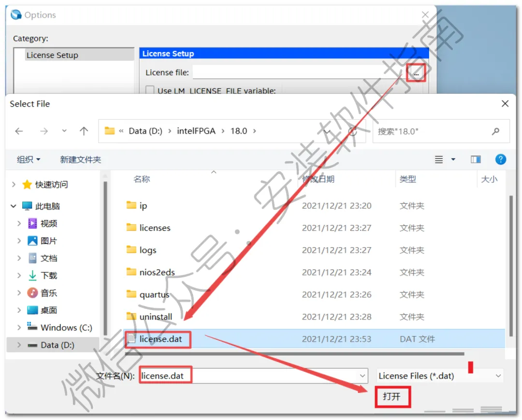Expand 图片 tree node

click(19, 241)
